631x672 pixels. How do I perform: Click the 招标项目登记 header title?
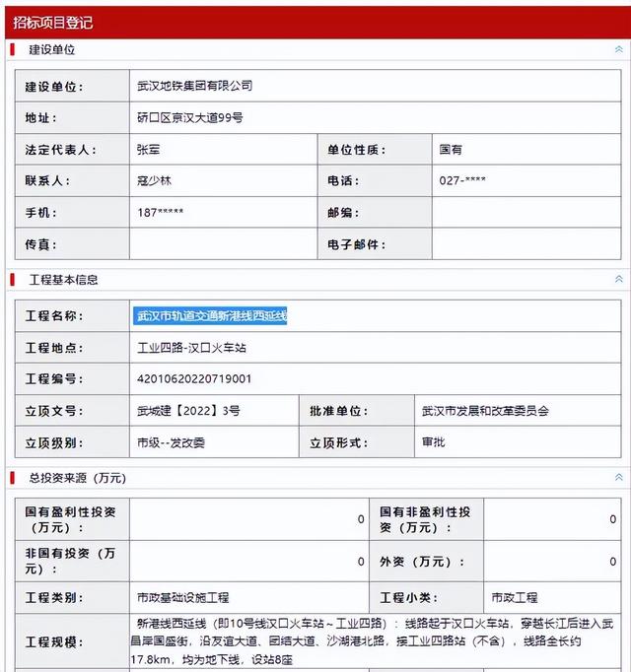(x=53, y=23)
